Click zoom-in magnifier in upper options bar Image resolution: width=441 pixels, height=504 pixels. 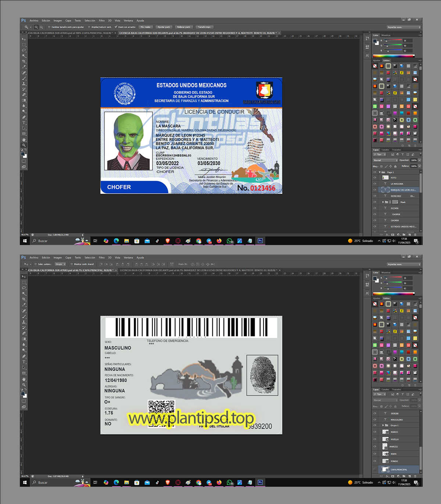[36, 27]
